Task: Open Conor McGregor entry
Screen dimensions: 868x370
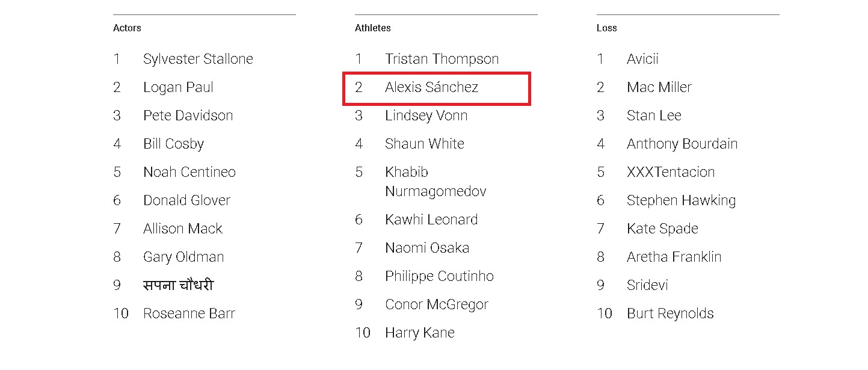Action: pyautogui.click(x=437, y=304)
